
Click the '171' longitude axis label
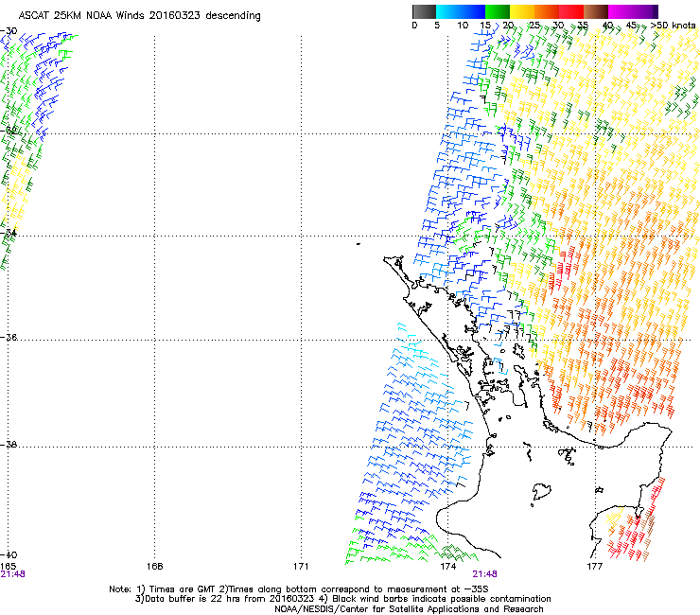(x=301, y=567)
